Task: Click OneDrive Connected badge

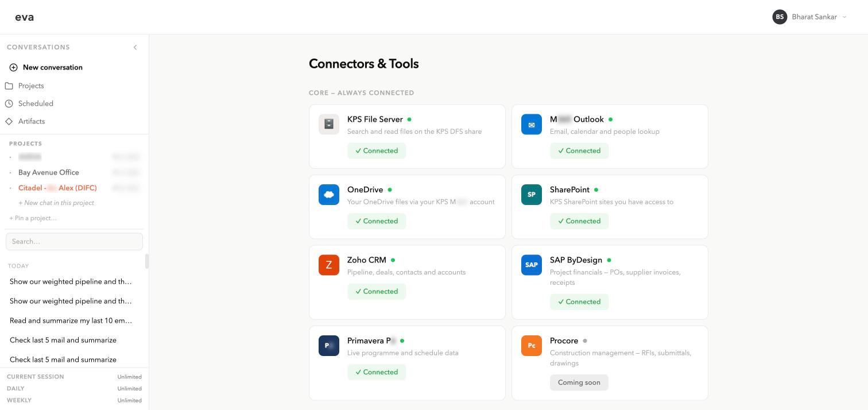Action: click(x=377, y=221)
